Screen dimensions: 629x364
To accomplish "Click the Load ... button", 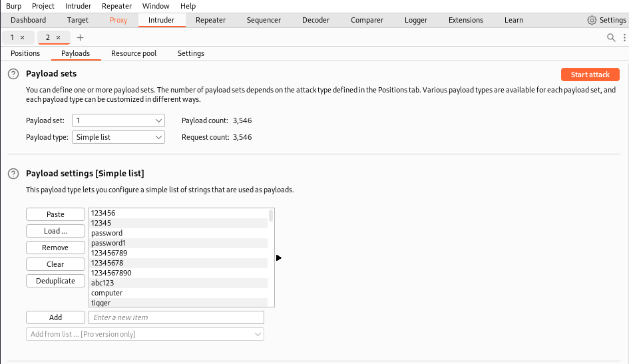I will point(55,231).
